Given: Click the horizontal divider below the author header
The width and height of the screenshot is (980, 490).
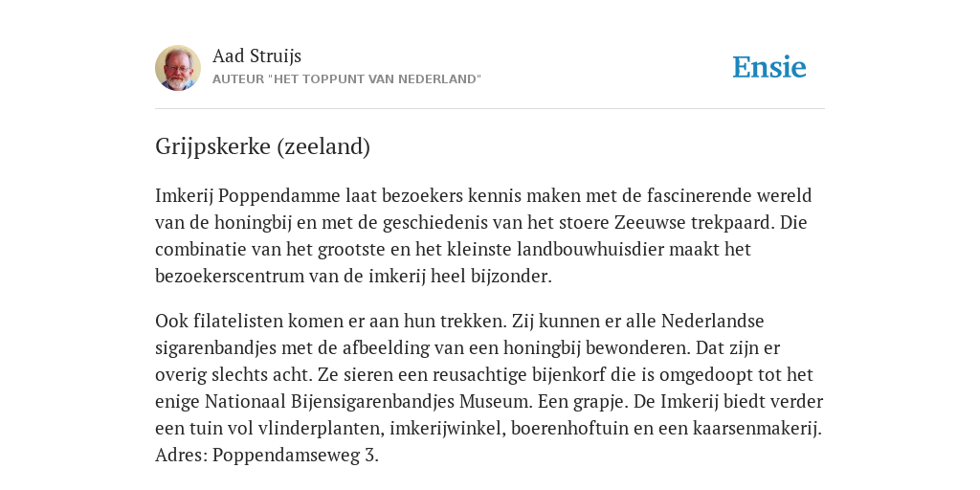Looking at the screenshot, I should click(x=490, y=109).
